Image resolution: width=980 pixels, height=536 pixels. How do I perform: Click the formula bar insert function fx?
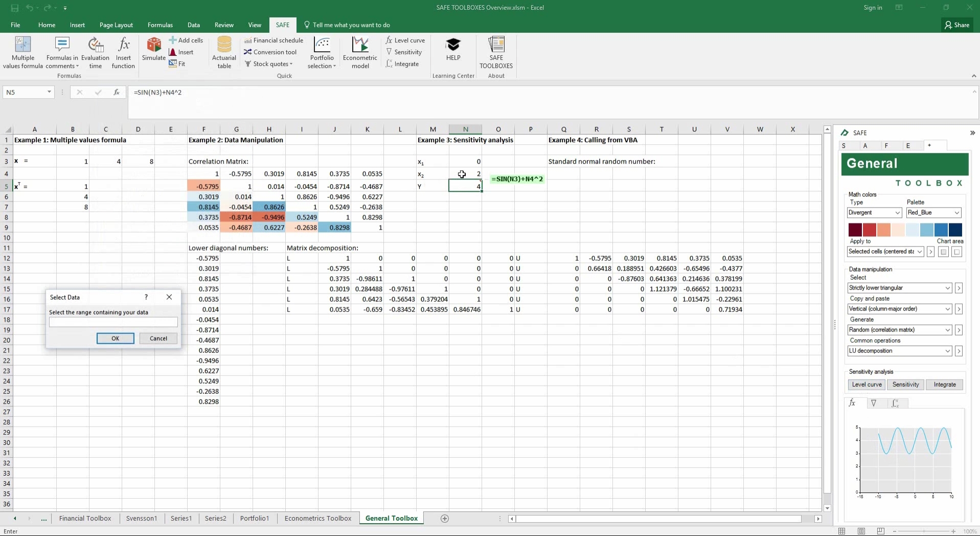click(117, 93)
